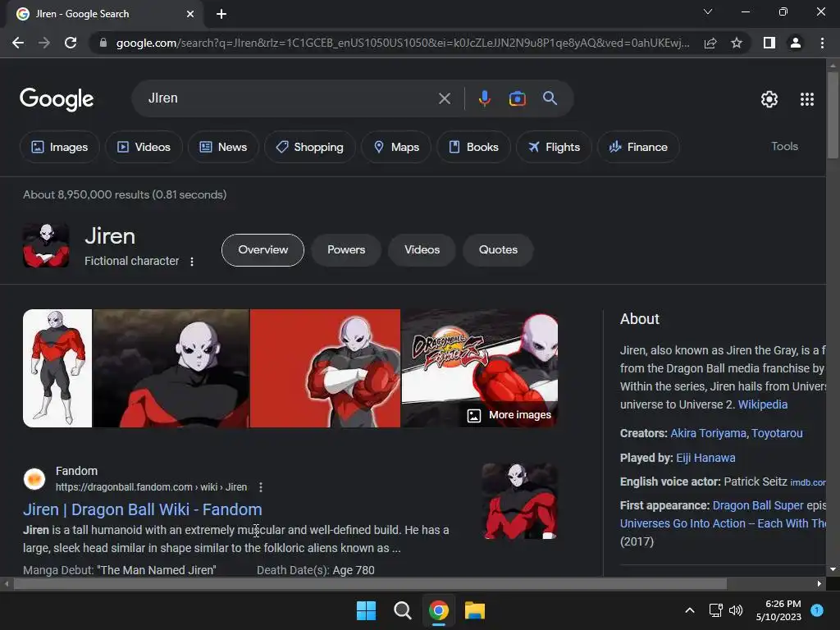Open the Eiji Hanawa link
The width and height of the screenshot is (840, 630).
(x=705, y=458)
